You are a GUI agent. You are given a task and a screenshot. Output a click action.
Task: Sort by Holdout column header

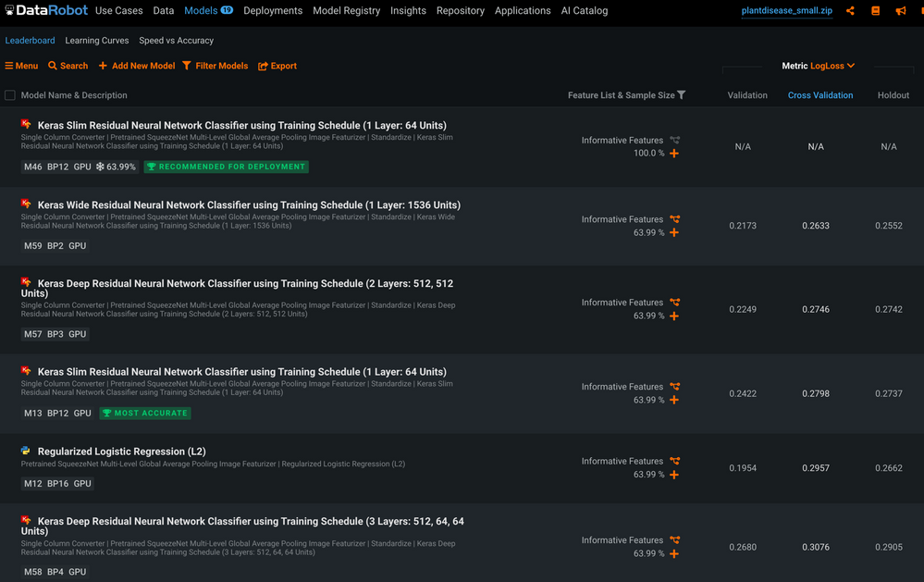pyautogui.click(x=893, y=95)
